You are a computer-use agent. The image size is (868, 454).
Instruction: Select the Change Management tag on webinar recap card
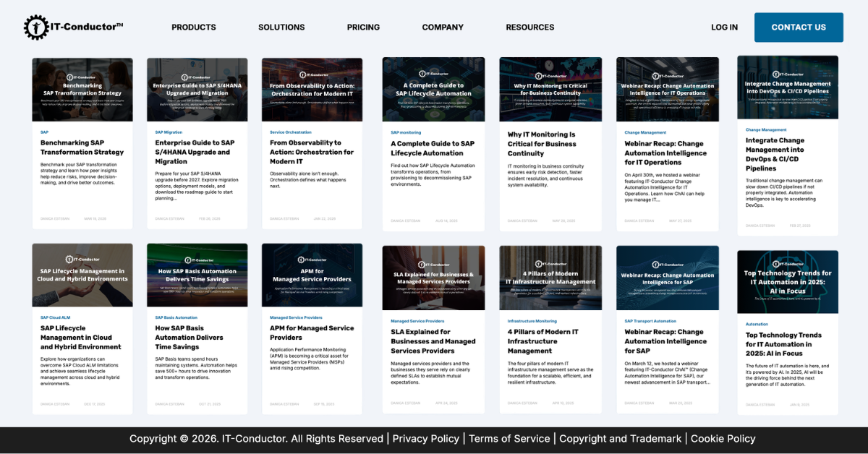pyautogui.click(x=645, y=132)
